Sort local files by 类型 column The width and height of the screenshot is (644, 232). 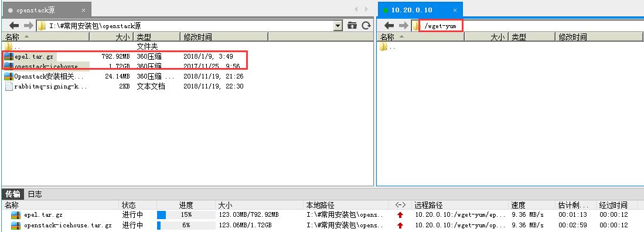pyautogui.click(x=157, y=37)
